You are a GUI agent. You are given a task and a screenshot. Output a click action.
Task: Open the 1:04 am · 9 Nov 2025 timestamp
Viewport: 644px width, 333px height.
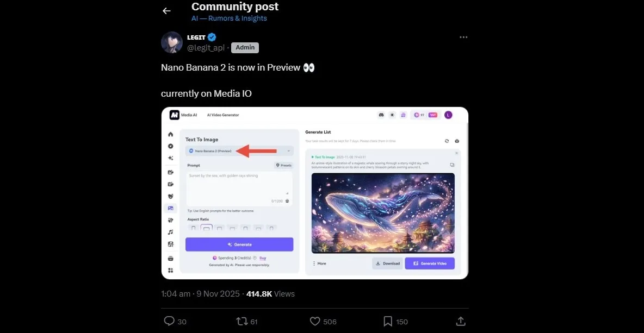coord(200,294)
